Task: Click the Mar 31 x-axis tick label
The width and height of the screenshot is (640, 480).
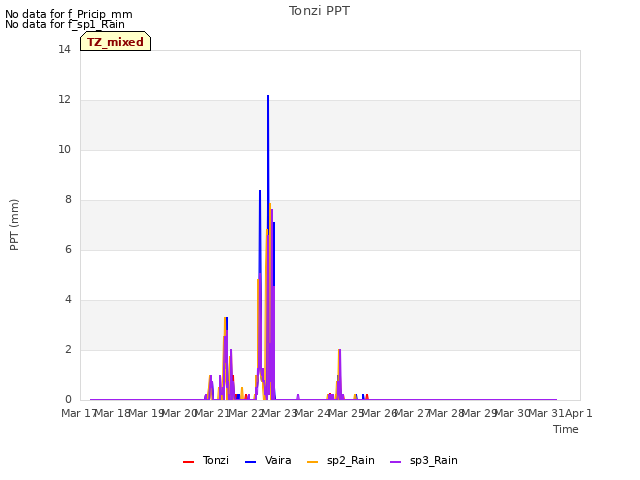Action: coord(546,413)
